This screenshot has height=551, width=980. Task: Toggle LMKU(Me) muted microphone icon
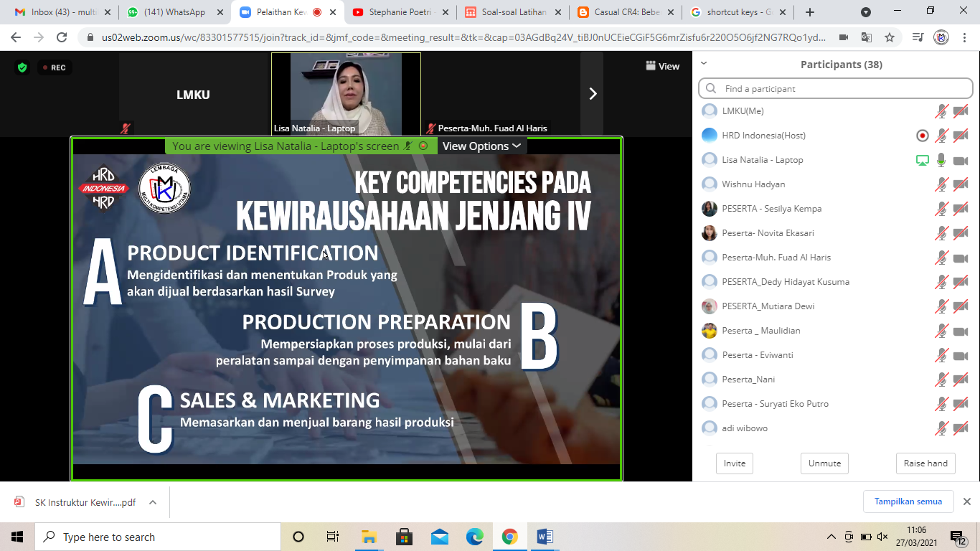941,111
